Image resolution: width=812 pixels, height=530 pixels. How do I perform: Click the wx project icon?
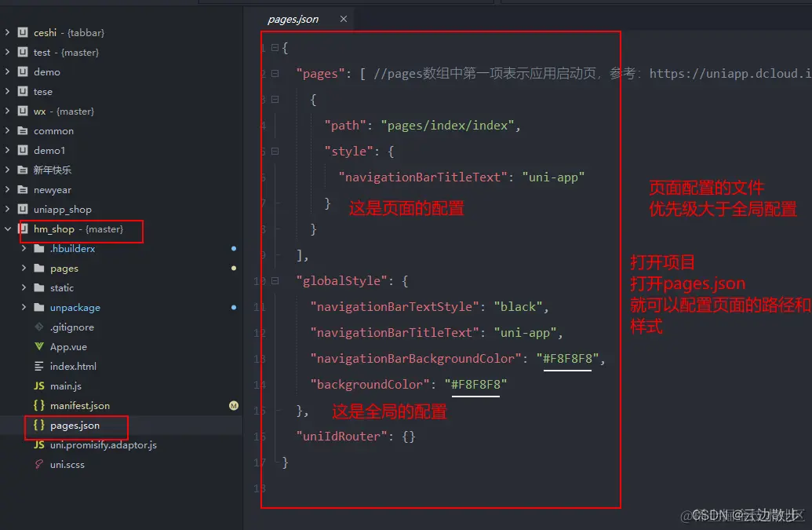23,111
